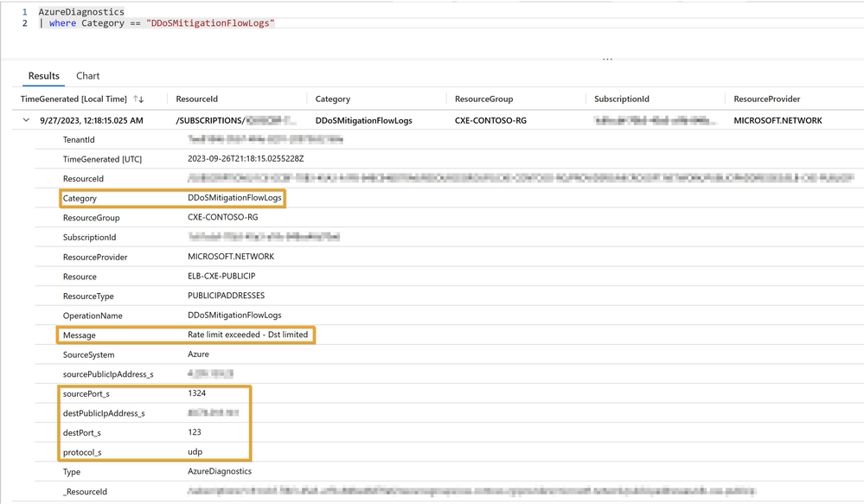Click the blurred SubscriptionId detail value
Viewport: 864px width, 504px height.
point(264,237)
